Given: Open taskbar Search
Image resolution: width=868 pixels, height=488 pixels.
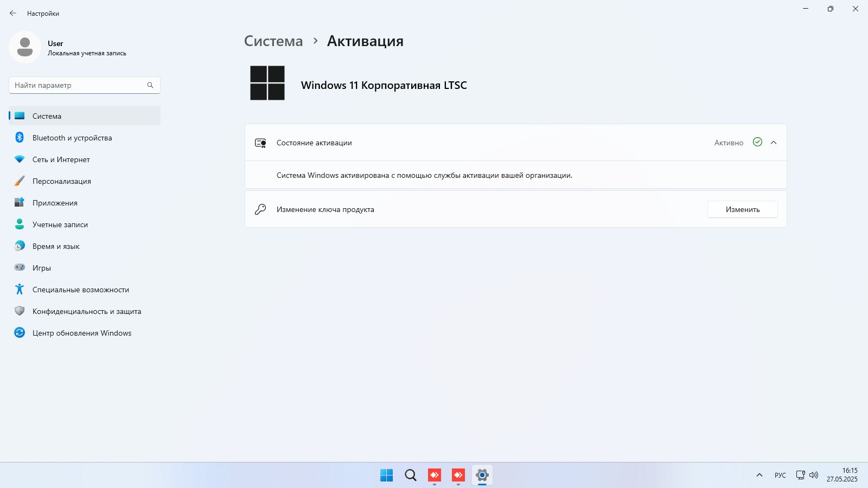Looking at the screenshot, I should point(411,476).
